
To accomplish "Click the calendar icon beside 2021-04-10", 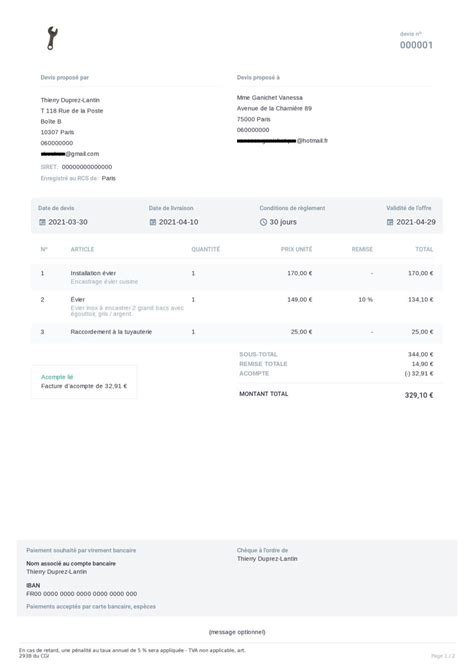I will (x=153, y=222).
